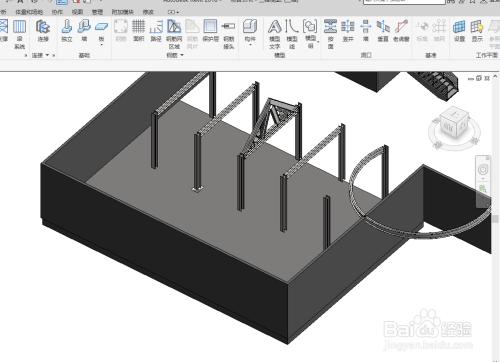Open the Fabric Area (钢筋网区域) tool
The width and height of the screenshot is (500, 362).
point(174,34)
